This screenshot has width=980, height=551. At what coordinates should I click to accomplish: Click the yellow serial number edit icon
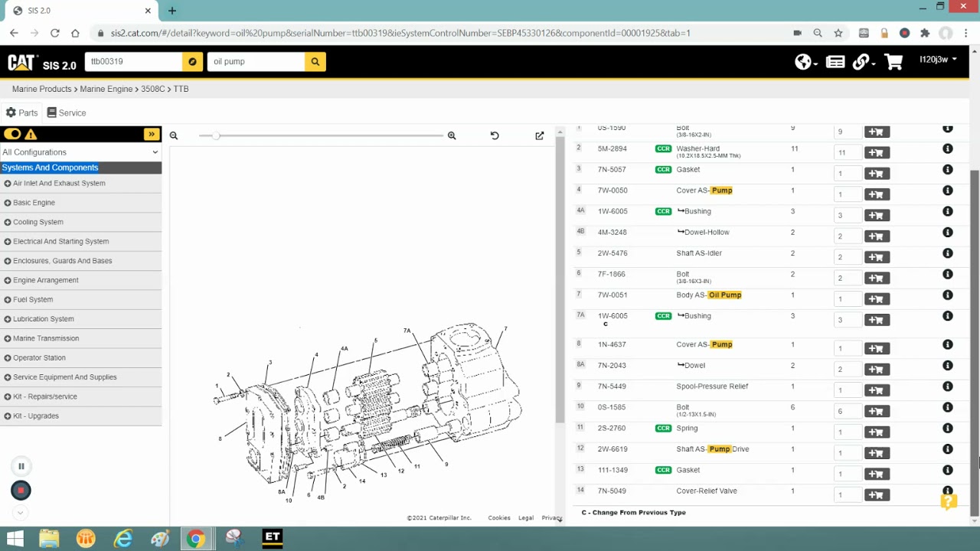pos(192,61)
